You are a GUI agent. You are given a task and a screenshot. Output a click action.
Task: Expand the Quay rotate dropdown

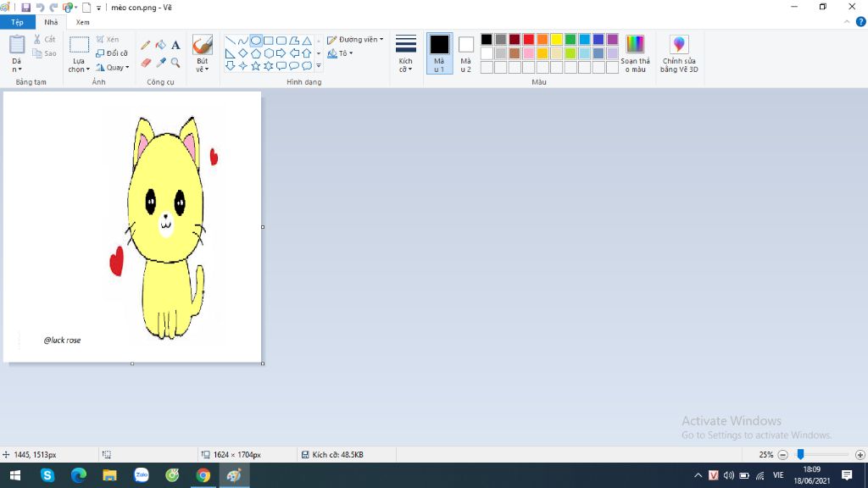coord(113,68)
